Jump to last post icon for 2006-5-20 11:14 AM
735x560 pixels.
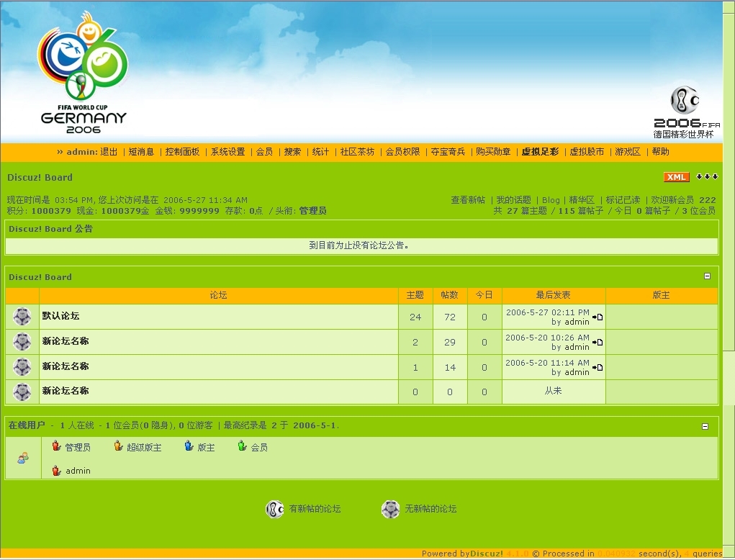[x=598, y=368]
